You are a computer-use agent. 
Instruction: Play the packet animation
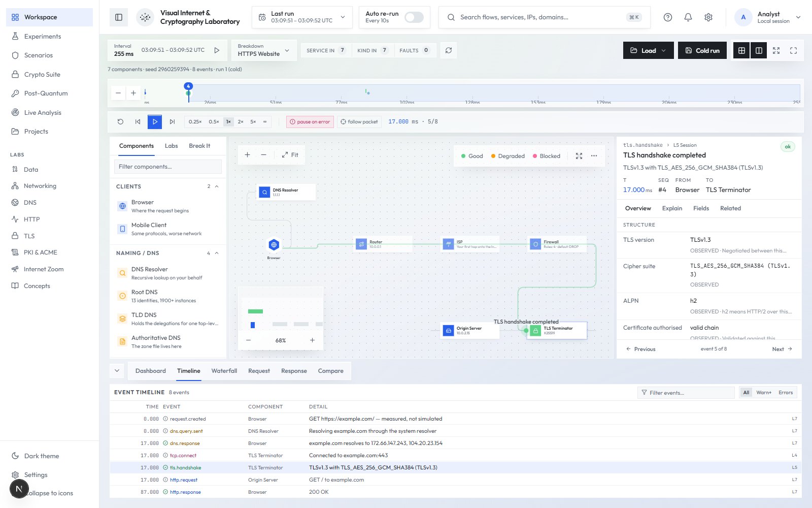pyautogui.click(x=155, y=122)
